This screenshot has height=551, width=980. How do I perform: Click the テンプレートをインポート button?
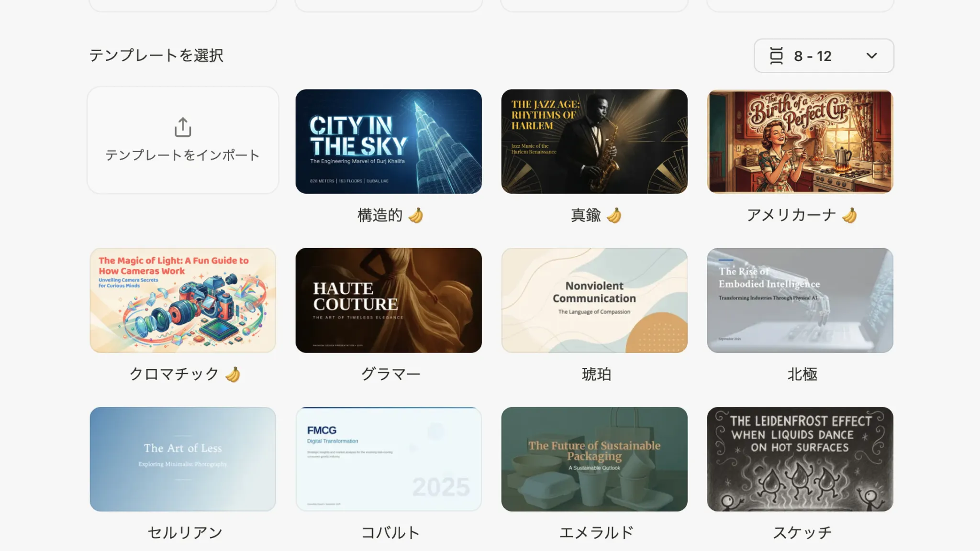click(183, 140)
